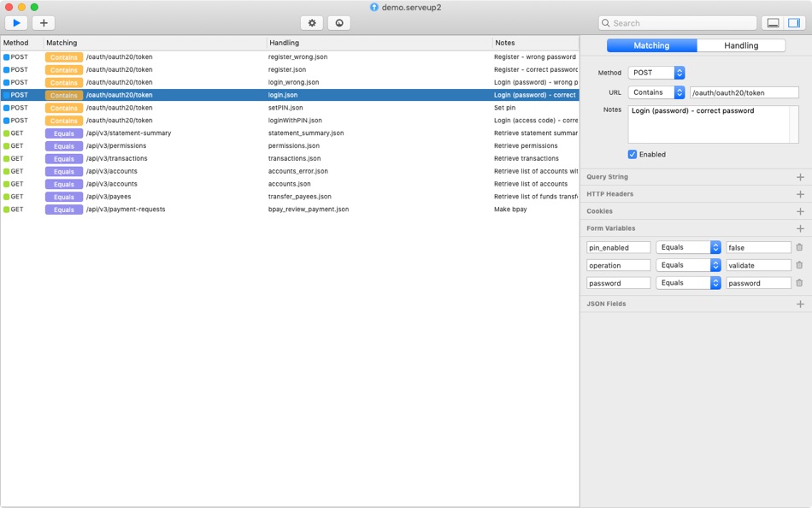This screenshot has width=812, height=508.
Task: Toggle enabled marker of setPIN.json rule
Action: pyautogui.click(x=6, y=108)
